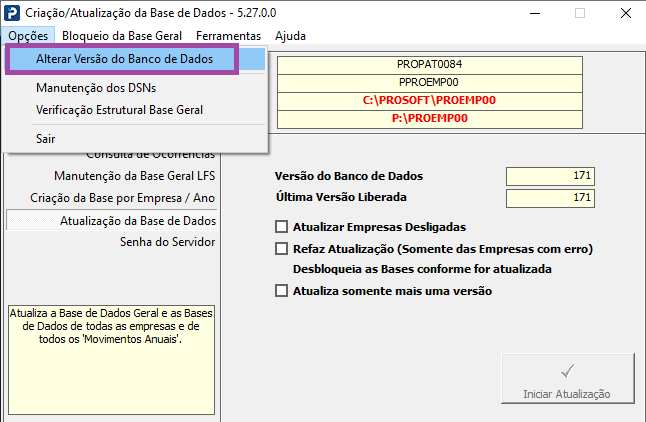This screenshot has width=646, height=422.
Task: Click the application logo icon in title bar
Action: [12, 13]
